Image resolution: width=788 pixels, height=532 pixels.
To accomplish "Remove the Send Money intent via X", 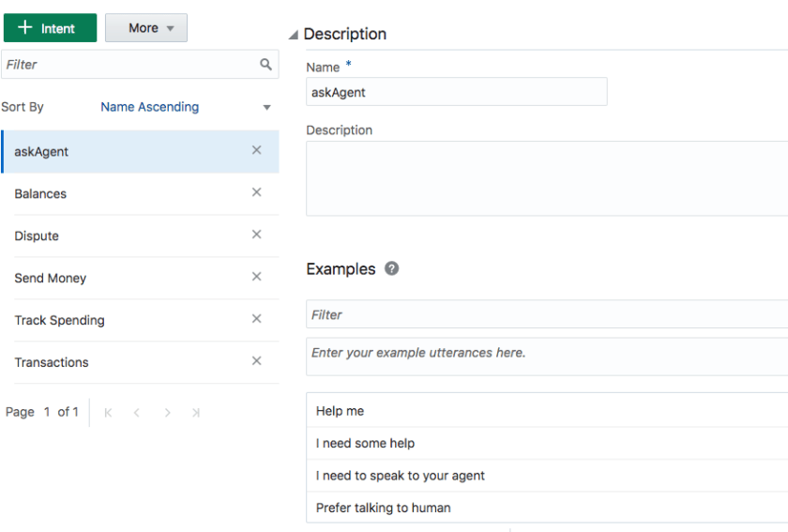I will pyautogui.click(x=256, y=277).
